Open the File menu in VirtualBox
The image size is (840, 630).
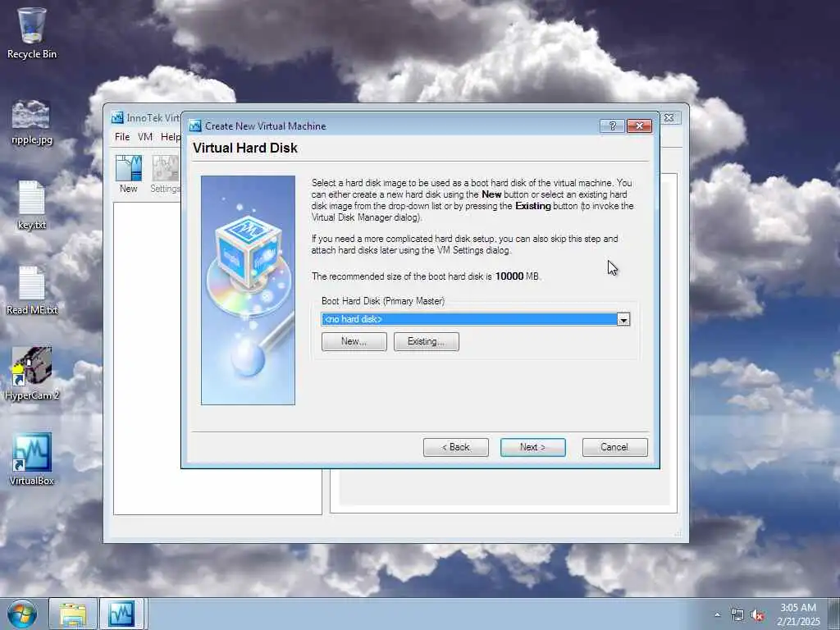click(122, 137)
